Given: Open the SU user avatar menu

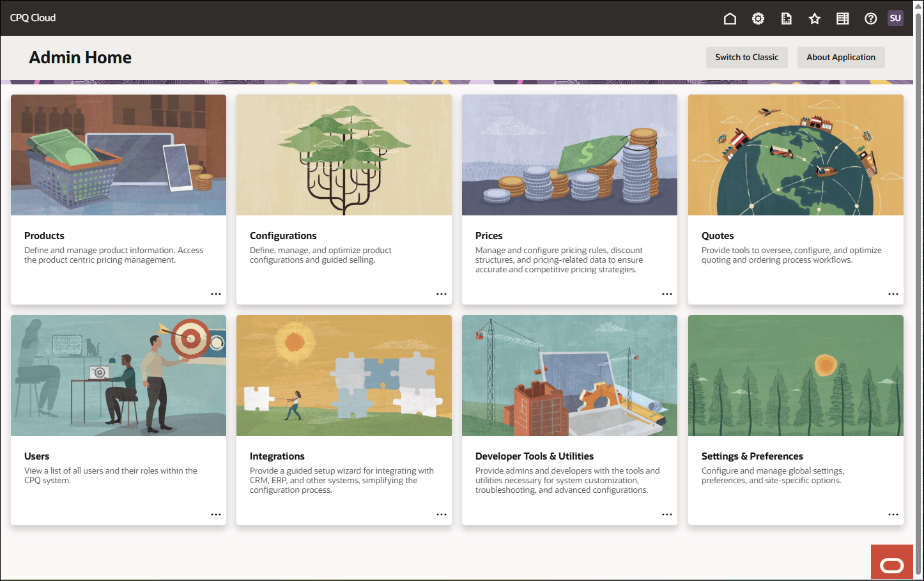Looking at the screenshot, I should (x=895, y=18).
